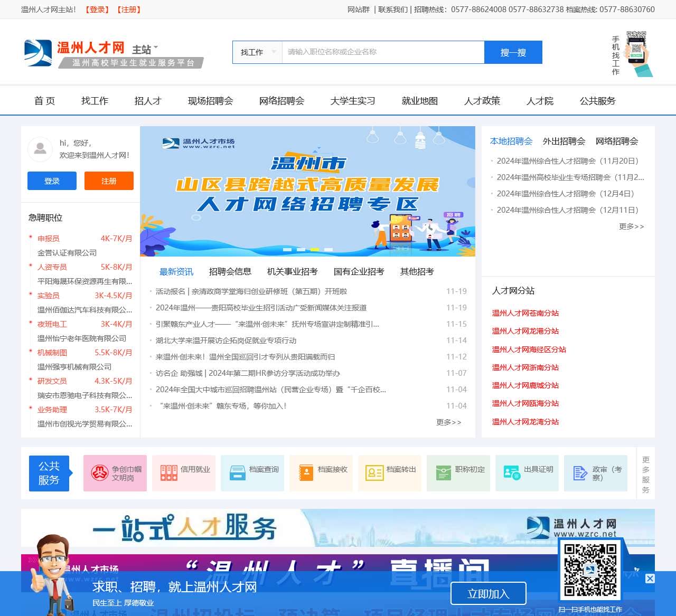
Task: Open 大学生实习 in the navigation bar
Action: [x=353, y=101]
